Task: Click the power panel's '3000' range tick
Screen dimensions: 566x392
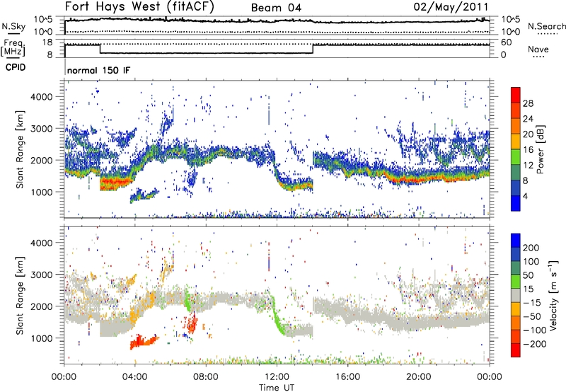Action: [x=42, y=129]
